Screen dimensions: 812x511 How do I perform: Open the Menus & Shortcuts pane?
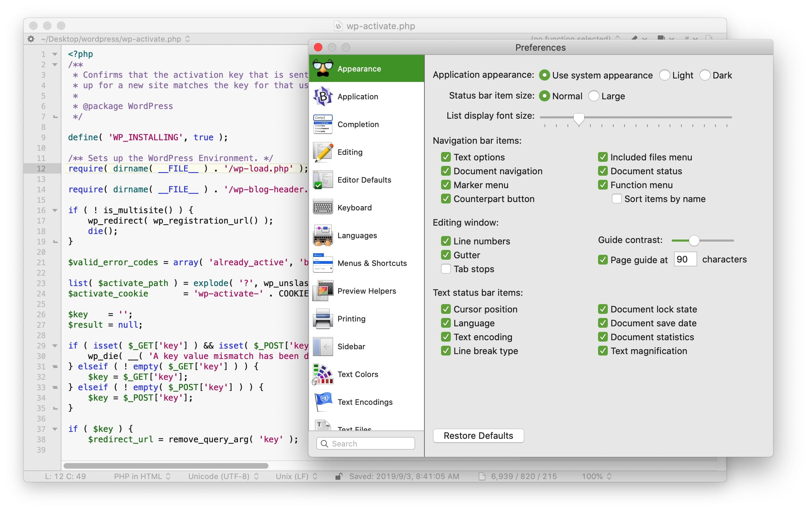(372, 263)
